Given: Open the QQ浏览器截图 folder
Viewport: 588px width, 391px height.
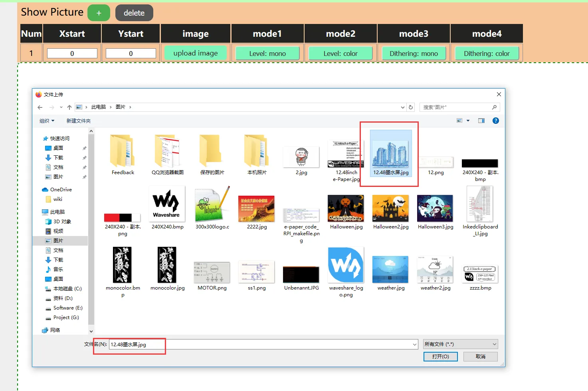Looking at the screenshot, I should (168, 155).
